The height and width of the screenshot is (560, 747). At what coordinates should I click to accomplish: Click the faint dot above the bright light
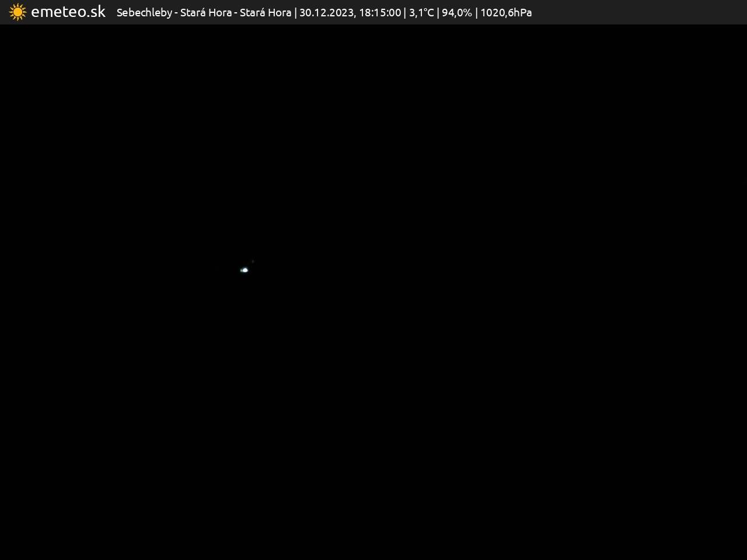click(253, 261)
